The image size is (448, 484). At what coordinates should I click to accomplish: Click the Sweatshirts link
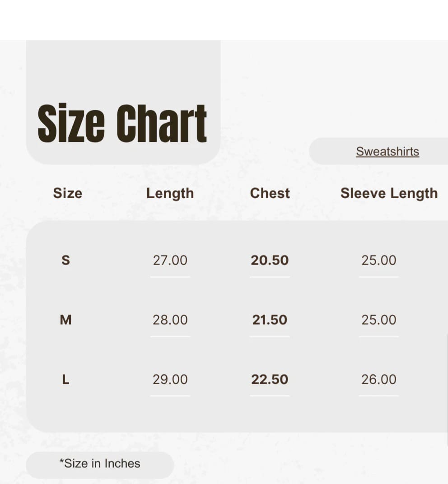click(x=387, y=152)
